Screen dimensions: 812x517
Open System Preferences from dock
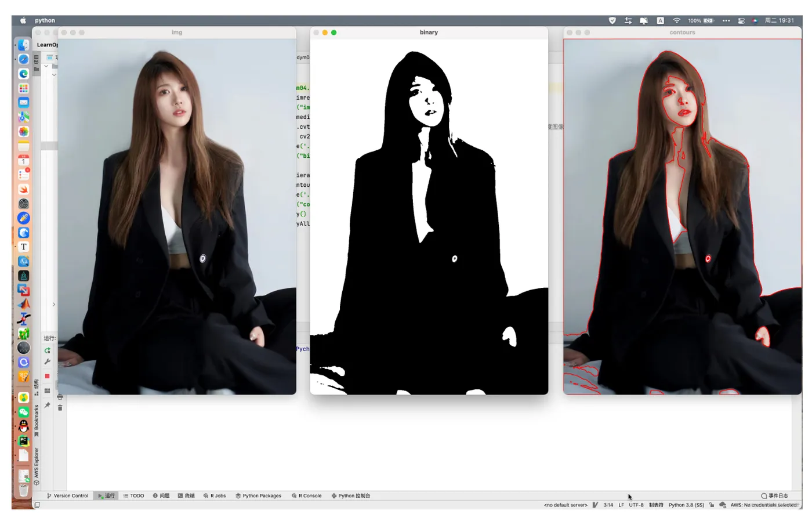[x=23, y=204]
